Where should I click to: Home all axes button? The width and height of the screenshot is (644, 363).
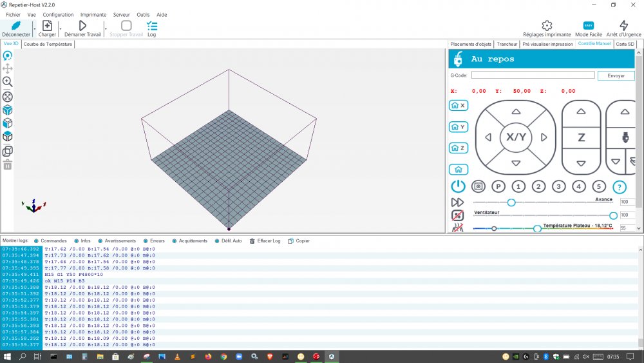459,170
